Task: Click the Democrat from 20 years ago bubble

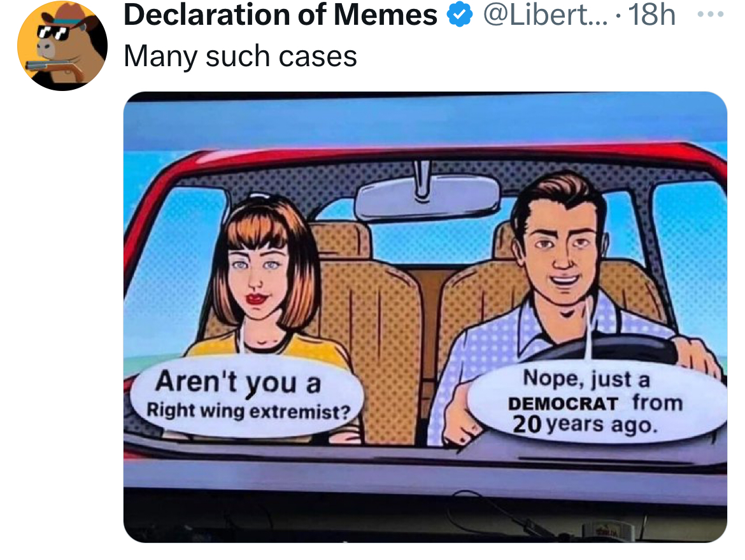Action: [595, 402]
